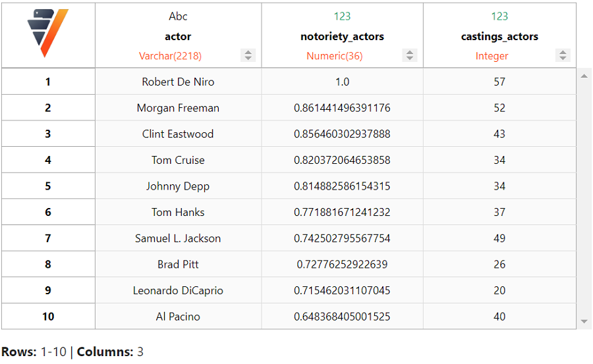The height and width of the screenshot is (364, 593).
Task: Click row number 5 index cell
Action: pyautogui.click(x=48, y=186)
